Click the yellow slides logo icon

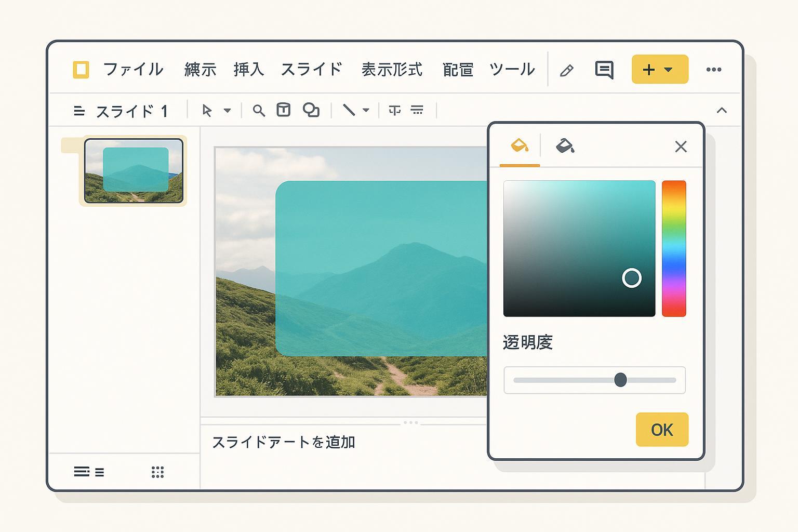click(x=81, y=70)
